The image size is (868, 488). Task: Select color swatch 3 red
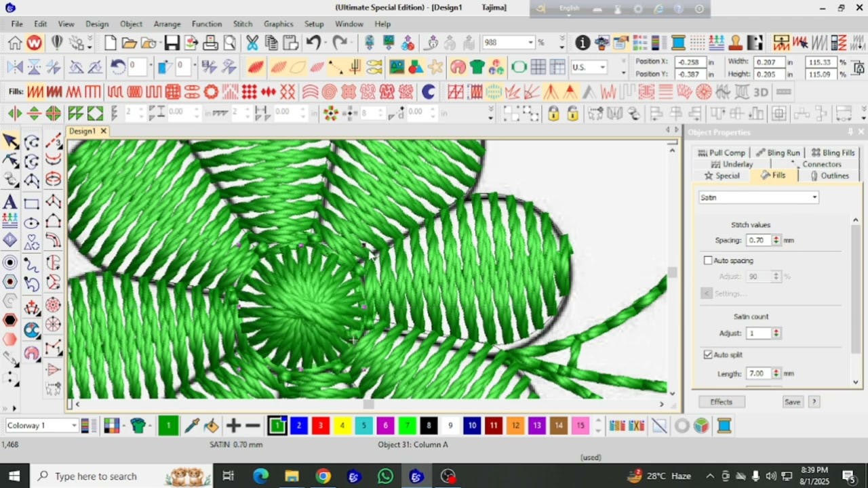pyautogui.click(x=320, y=426)
